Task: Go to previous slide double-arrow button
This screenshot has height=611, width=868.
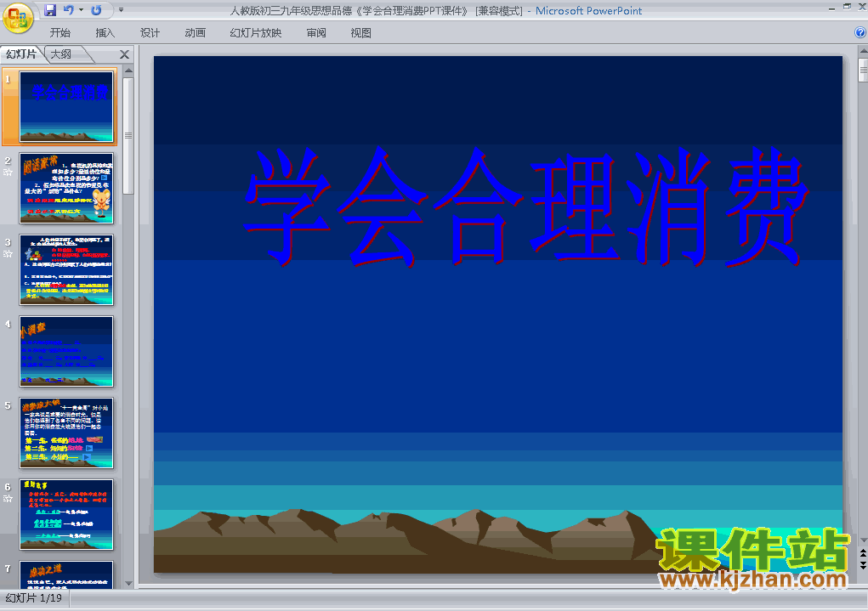Action: pyautogui.click(x=863, y=553)
